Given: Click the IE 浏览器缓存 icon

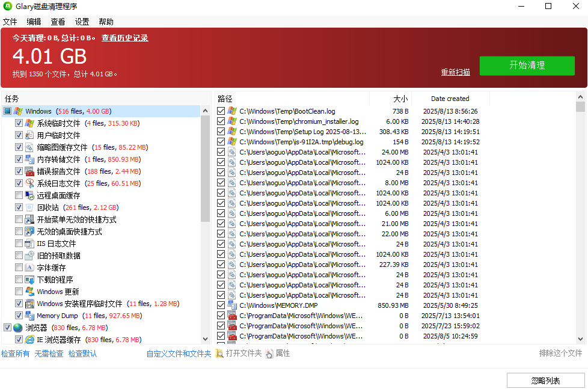Looking at the screenshot, I should click(x=29, y=340).
